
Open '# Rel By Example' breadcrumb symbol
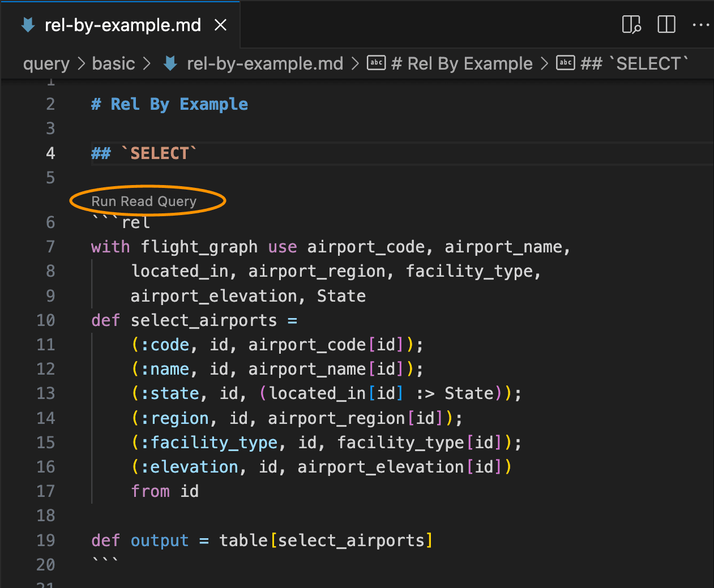click(462, 63)
